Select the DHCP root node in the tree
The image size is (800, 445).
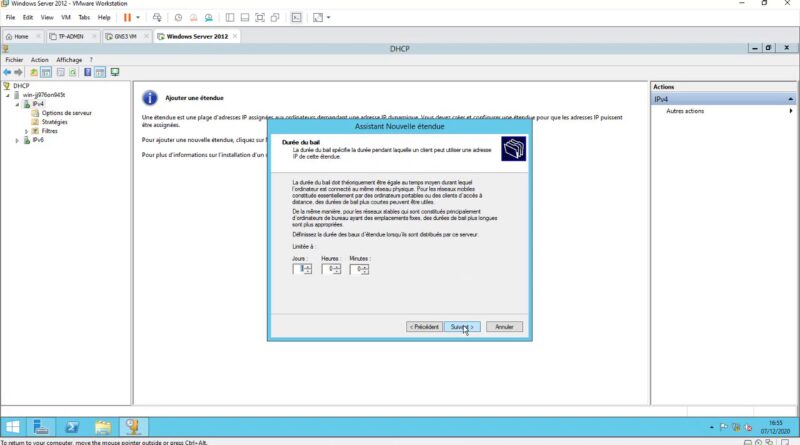[21, 86]
